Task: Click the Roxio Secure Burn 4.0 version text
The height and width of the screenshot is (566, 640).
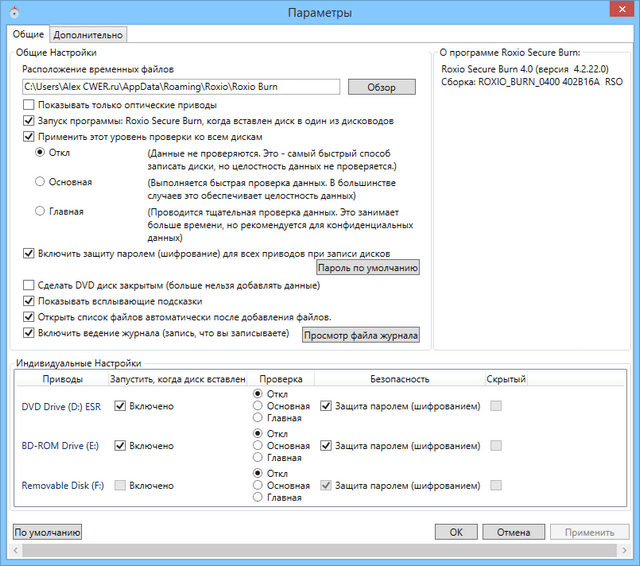Action: pos(525,69)
